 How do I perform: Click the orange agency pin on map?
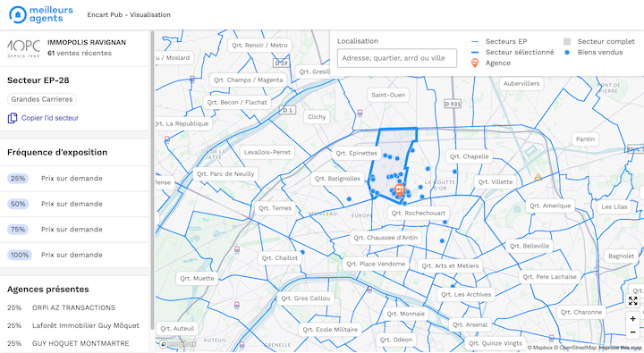399,190
